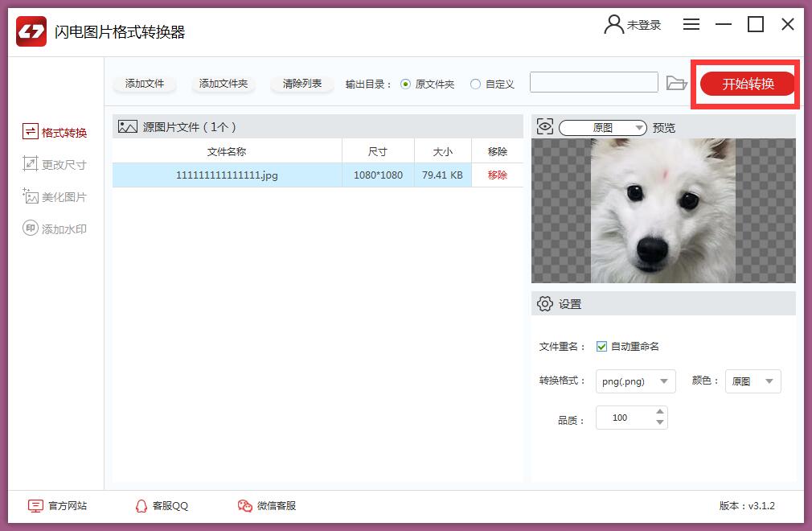Screen dimensions: 812x531
Task: Maximize the converter window
Action: click(x=755, y=24)
